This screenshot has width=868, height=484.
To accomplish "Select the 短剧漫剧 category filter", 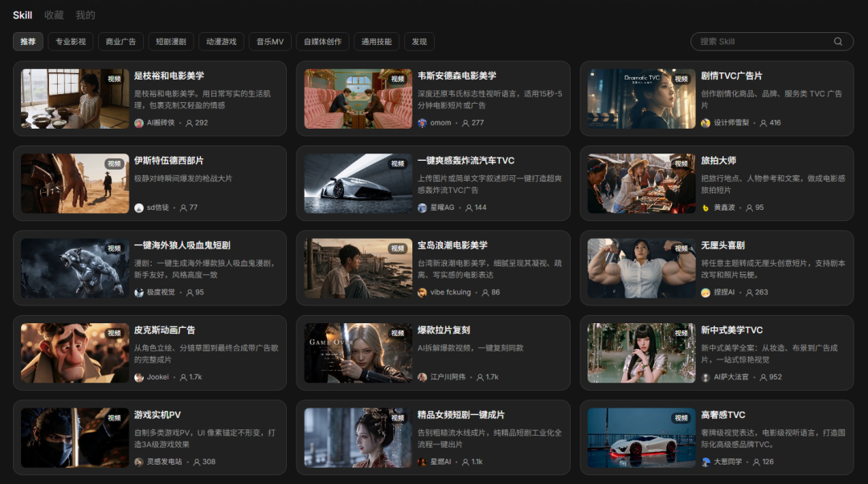I will (x=171, y=42).
